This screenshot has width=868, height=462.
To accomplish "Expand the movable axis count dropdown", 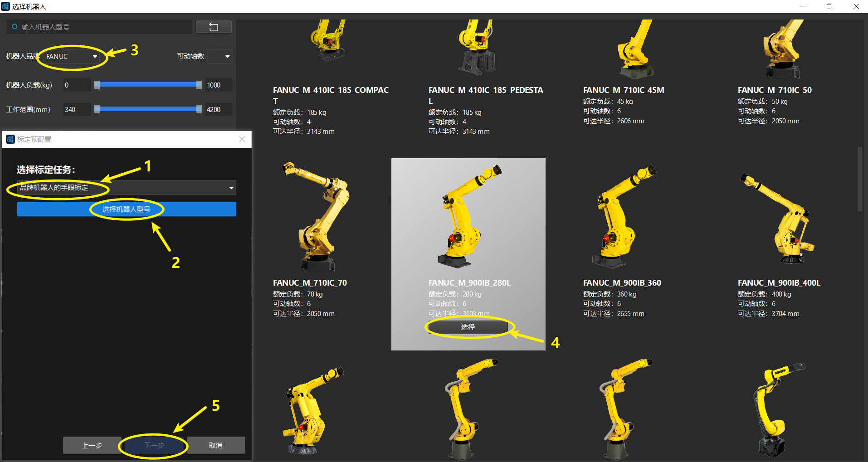I will coord(220,57).
